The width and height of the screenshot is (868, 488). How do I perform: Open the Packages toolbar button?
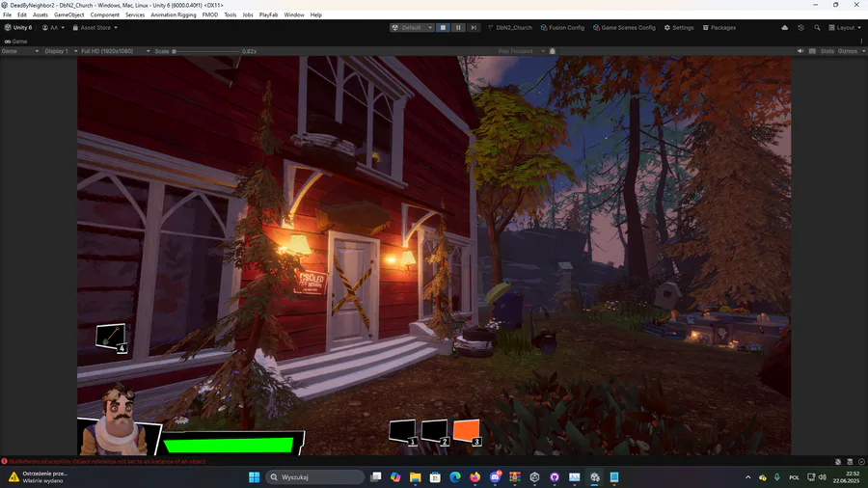point(719,28)
